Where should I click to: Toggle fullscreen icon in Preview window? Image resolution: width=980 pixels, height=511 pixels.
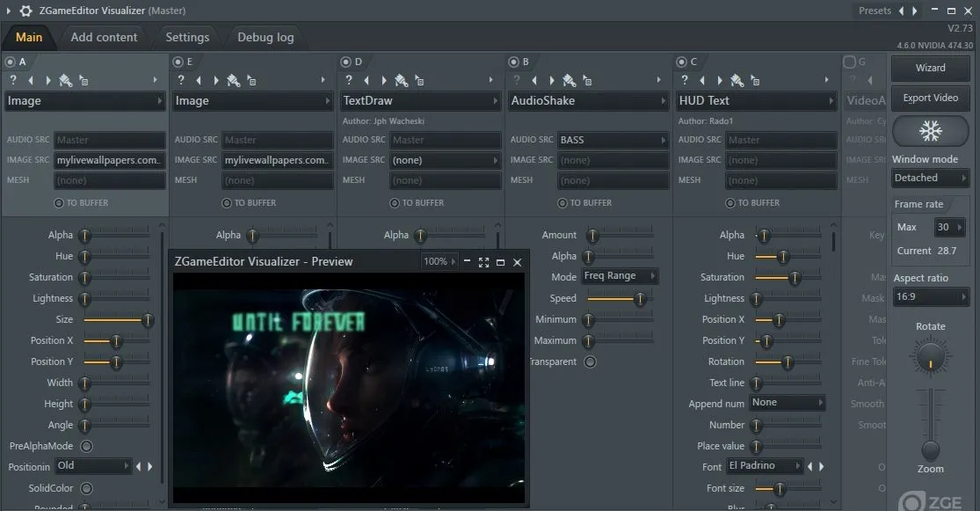483,263
